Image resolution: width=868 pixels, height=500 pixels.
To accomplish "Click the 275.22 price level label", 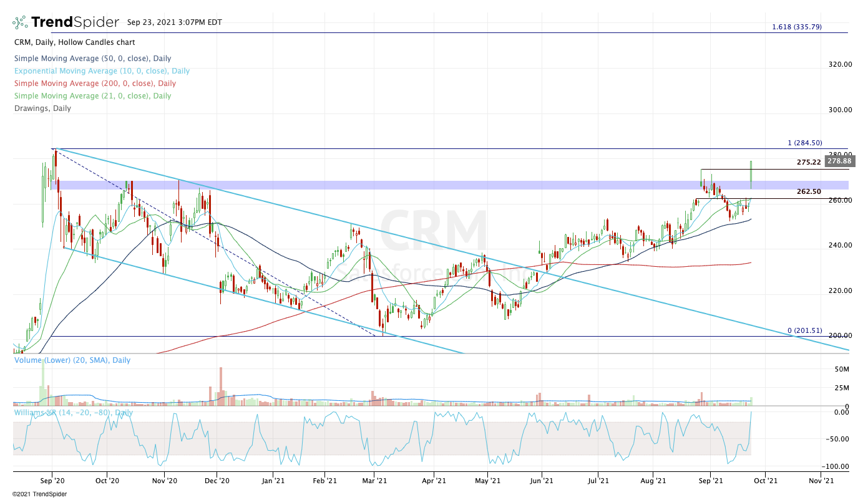I will point(809,162).
